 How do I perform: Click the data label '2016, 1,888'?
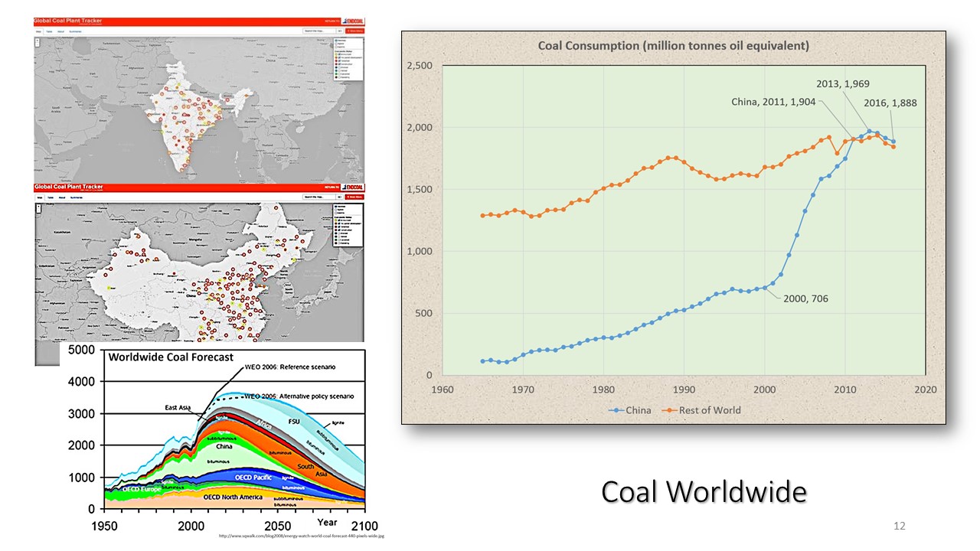tap(890, 103)
